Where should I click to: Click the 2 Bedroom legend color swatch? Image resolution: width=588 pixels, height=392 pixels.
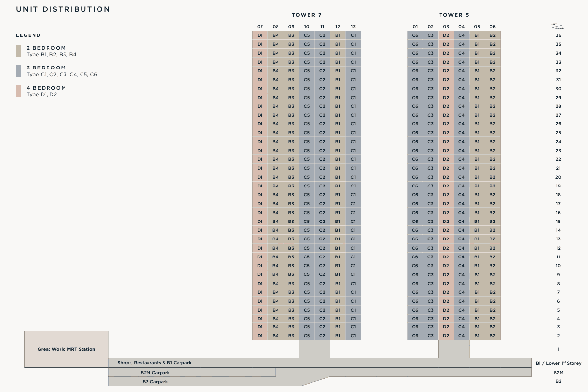[18, 51]
